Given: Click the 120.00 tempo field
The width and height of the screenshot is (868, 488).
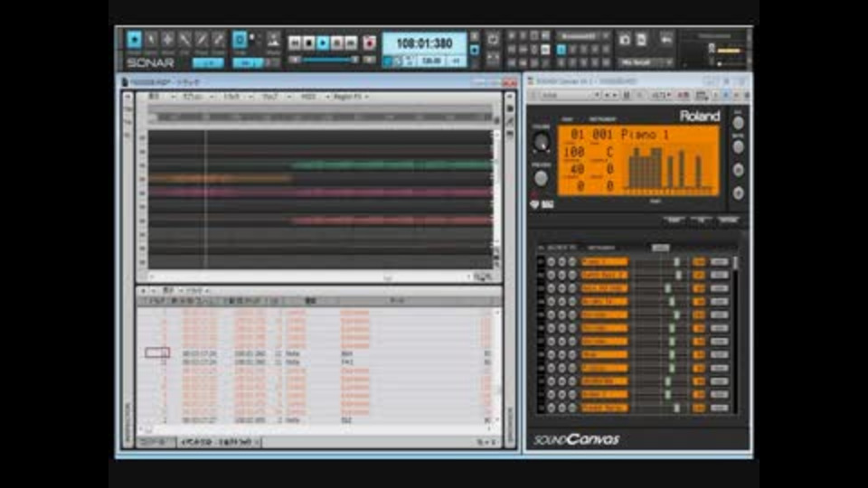Looking at the screenshot, I should pos(431,61).
